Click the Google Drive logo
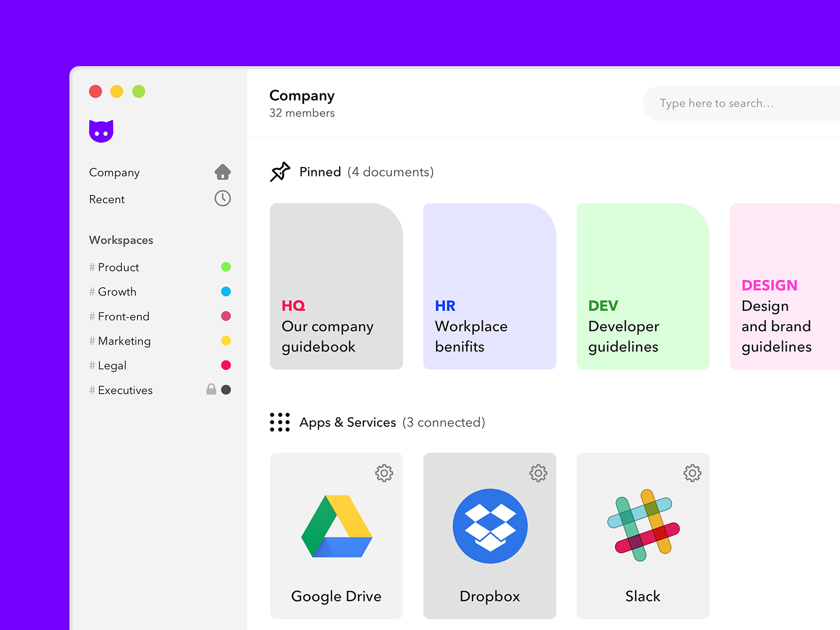 [x=337, y=526]
